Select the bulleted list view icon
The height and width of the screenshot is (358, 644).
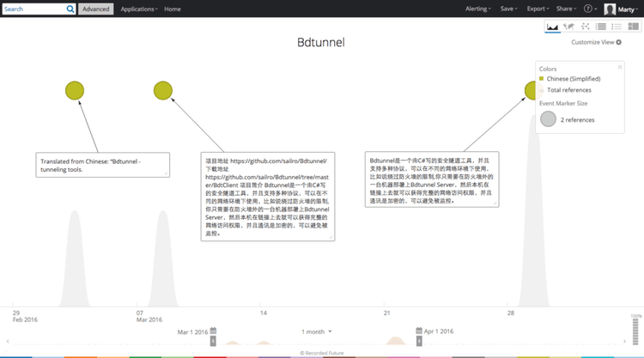coord(617,27)
